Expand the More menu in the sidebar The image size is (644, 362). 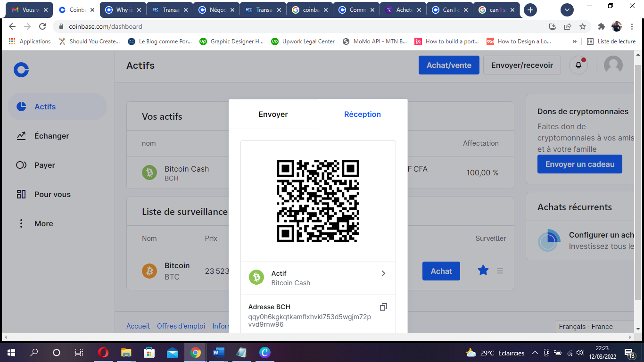pos(44,224)
